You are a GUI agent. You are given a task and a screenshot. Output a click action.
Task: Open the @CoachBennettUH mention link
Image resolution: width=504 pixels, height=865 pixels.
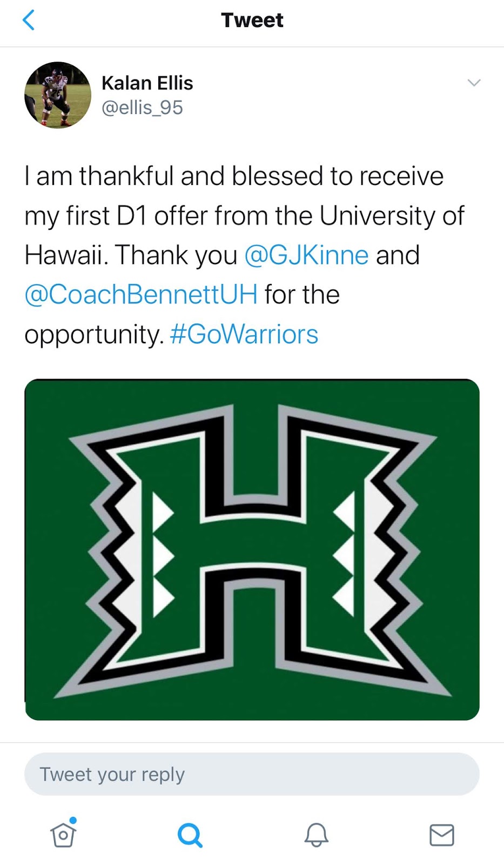click(x=142, y=295)
